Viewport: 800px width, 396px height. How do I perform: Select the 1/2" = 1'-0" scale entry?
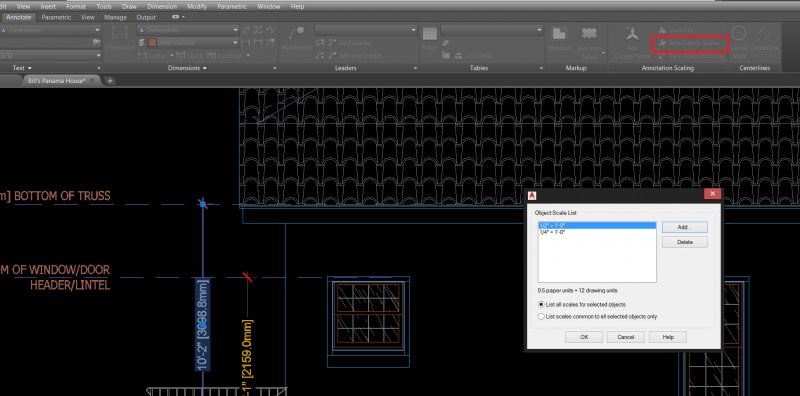[x=596, y=225]
